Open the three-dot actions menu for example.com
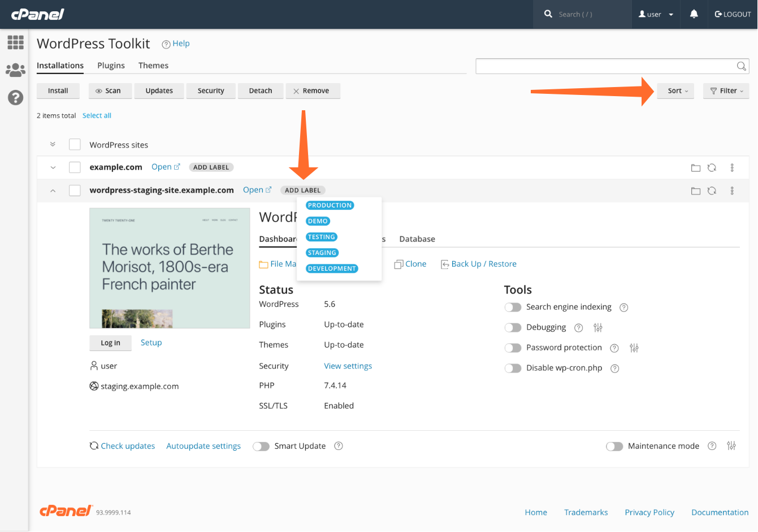Image resolution: width=758 pixels, height=532 pixels. 732,167
